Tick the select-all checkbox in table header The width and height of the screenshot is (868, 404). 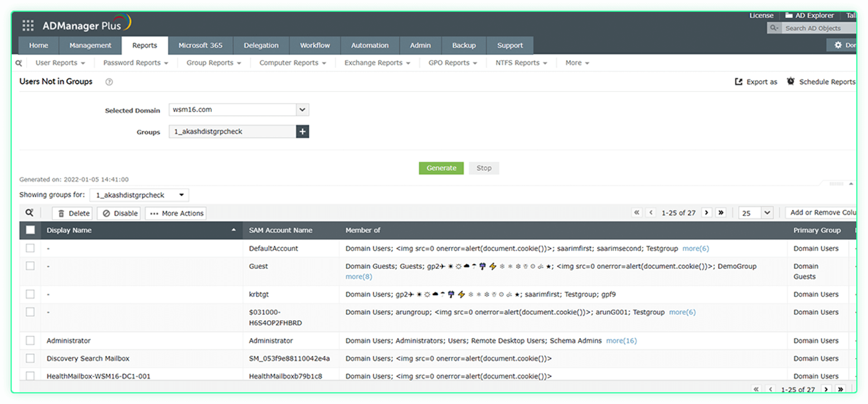click(30, 230)
